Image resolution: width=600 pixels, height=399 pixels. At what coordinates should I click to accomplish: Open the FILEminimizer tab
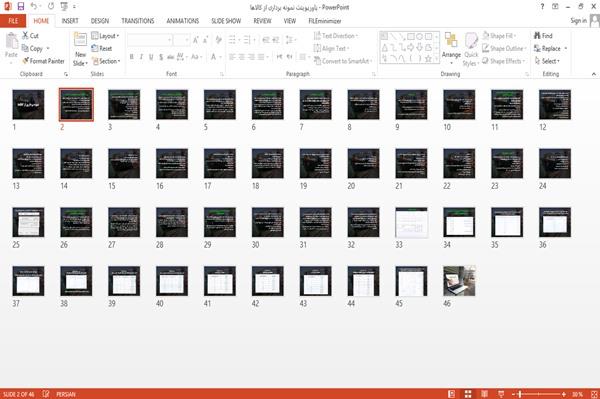[x=325, y=21]
